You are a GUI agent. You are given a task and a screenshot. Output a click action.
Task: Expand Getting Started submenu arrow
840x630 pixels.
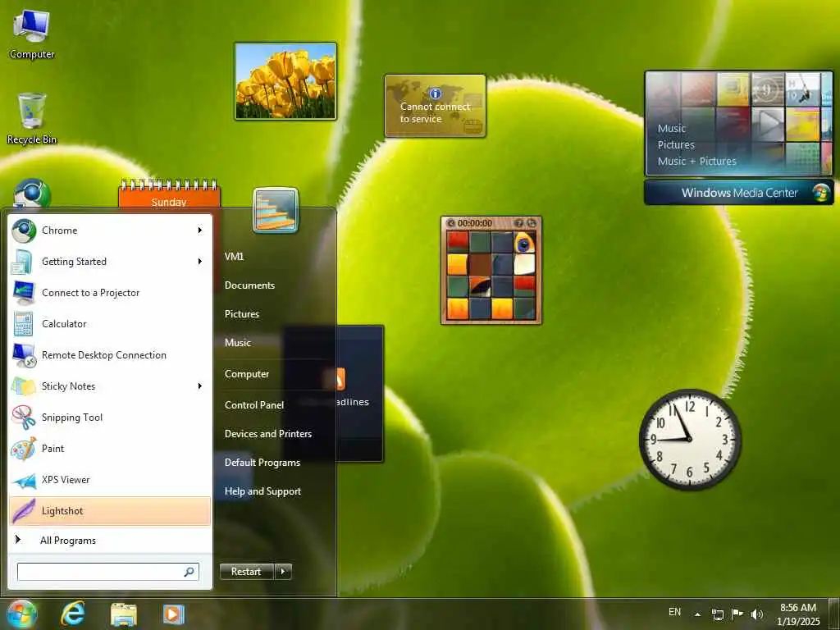click(200, 262)
